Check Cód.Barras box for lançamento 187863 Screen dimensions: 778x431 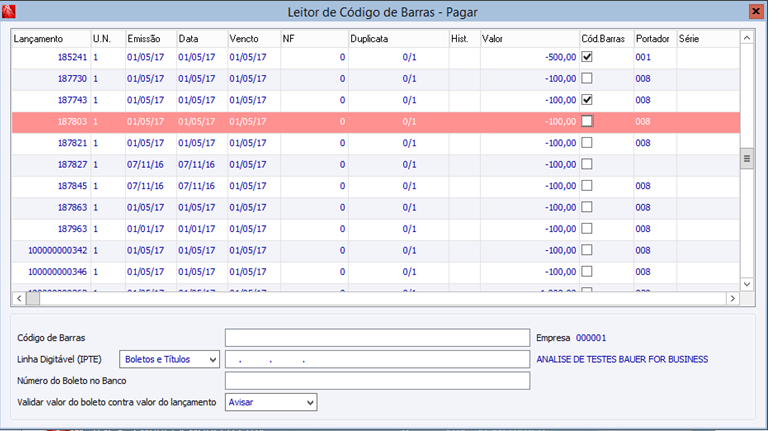click(587, 207)
